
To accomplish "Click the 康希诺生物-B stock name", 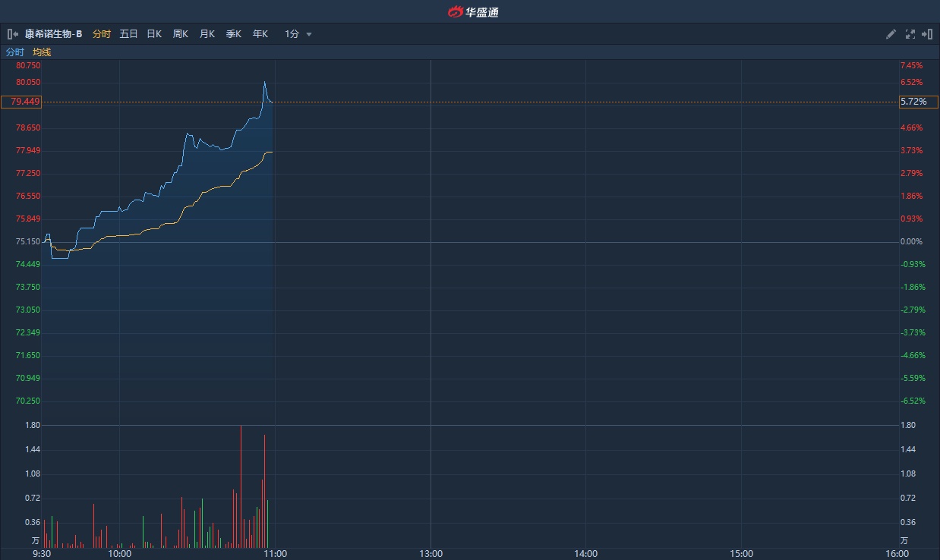I will point(53,34).
